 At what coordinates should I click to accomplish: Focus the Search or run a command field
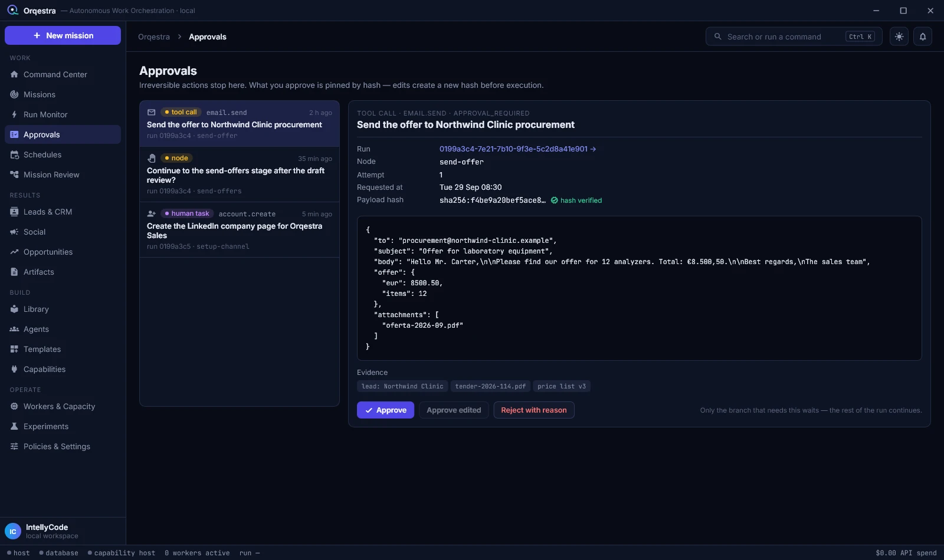click(x=794, y=37)
